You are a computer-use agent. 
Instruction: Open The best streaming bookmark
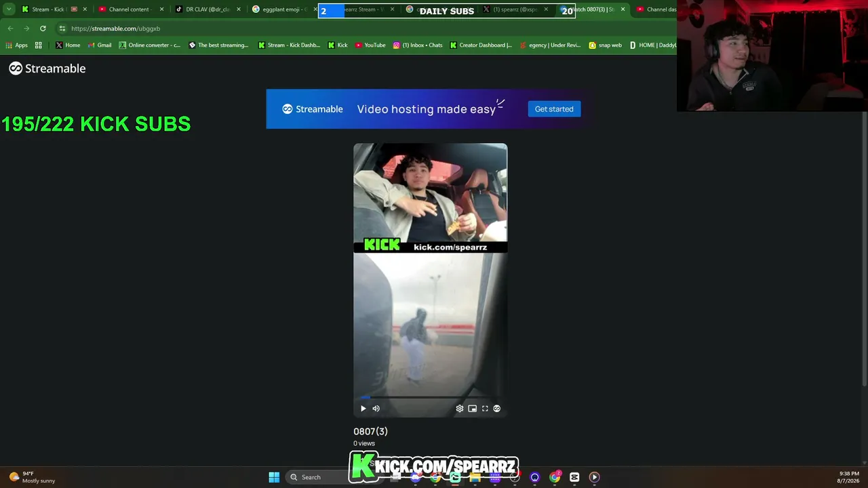pos(219,45)
